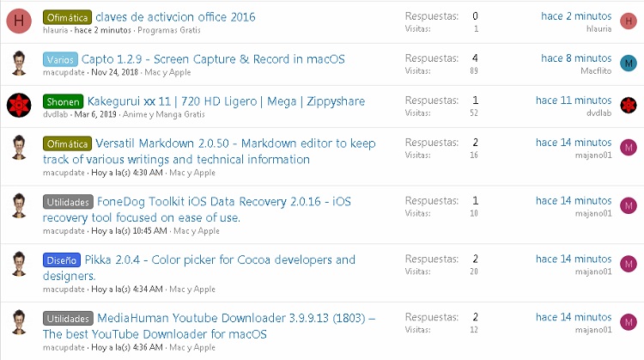The image size is (644, 360).
Task: Click last poster name Macflito
Action: pyautogui.click(x=596, y=71)
